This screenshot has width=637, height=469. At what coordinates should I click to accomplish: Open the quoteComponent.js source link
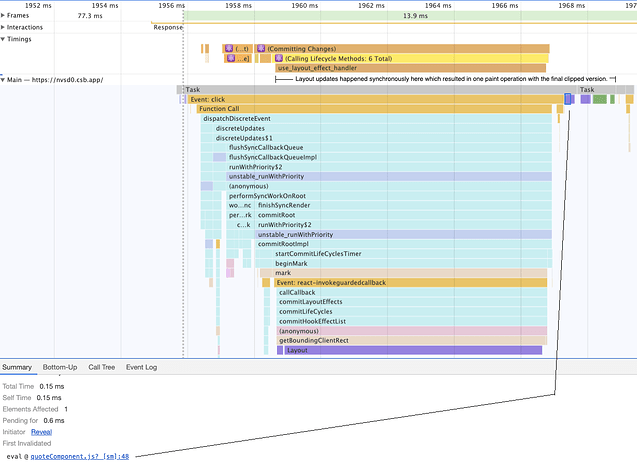click(80, 456)
